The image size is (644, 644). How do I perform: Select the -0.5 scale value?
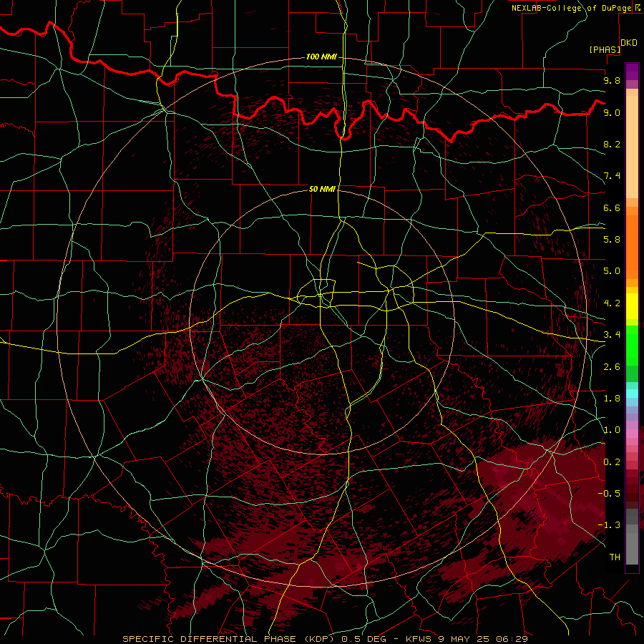point(609,494)
